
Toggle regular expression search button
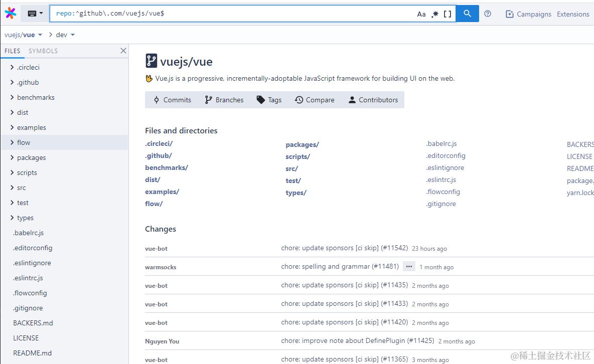coord(435,14)
